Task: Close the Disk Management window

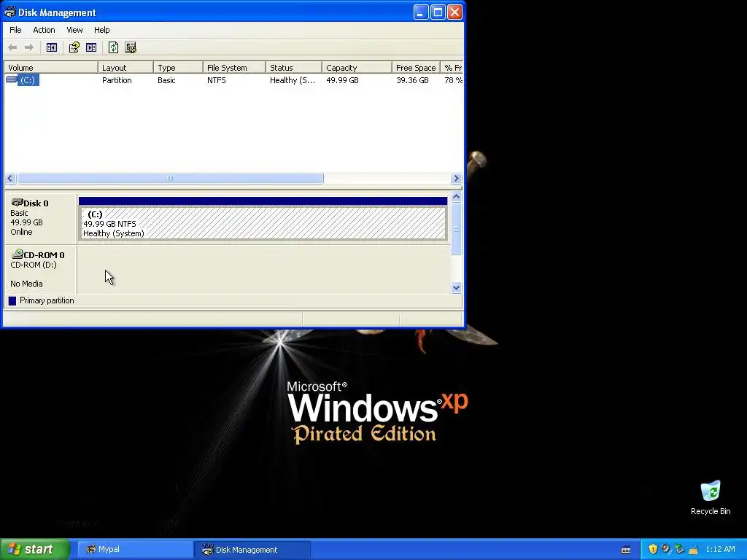Action: coord(455,12)
